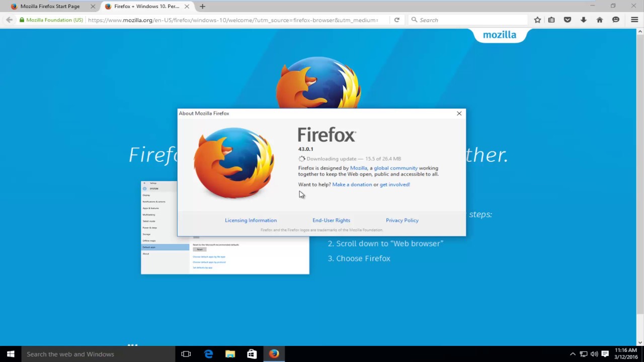Screen dimensions: 644x362
Task: Click the mozilla tab logo on page
Action: tap(500, 35)
